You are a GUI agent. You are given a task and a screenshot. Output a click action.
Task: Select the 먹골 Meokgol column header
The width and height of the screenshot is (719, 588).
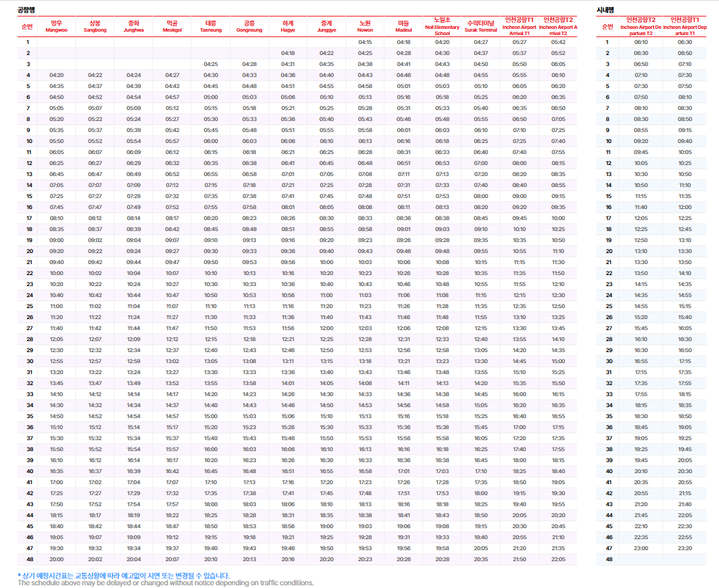click(173, 26)
